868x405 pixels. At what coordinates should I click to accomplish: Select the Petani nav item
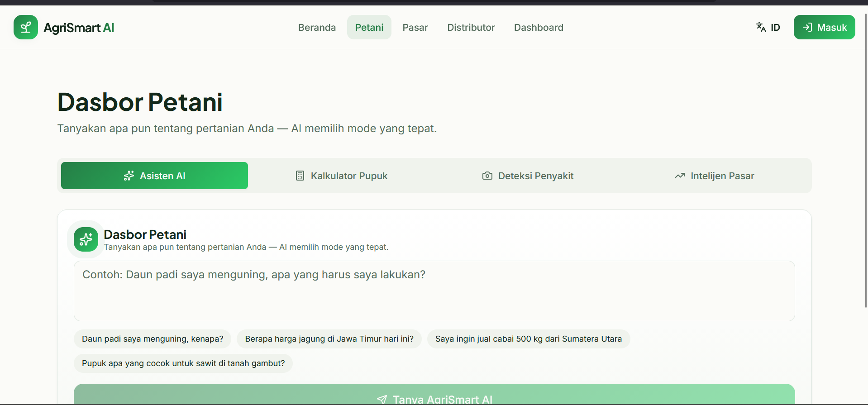pyautogui.click(x=369, y=27)
